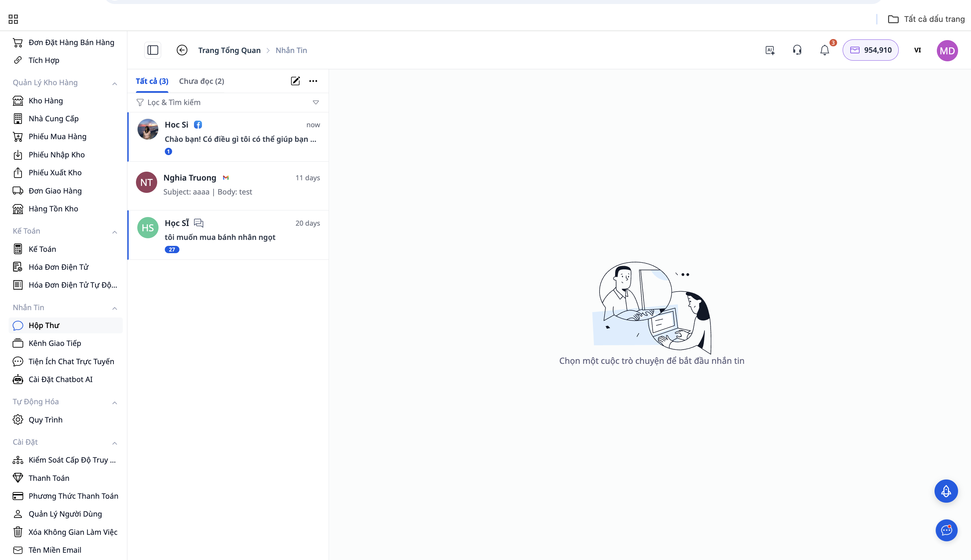
Task: Switch to the Chưa đọc (2) tab
Action: click(201, 81)
